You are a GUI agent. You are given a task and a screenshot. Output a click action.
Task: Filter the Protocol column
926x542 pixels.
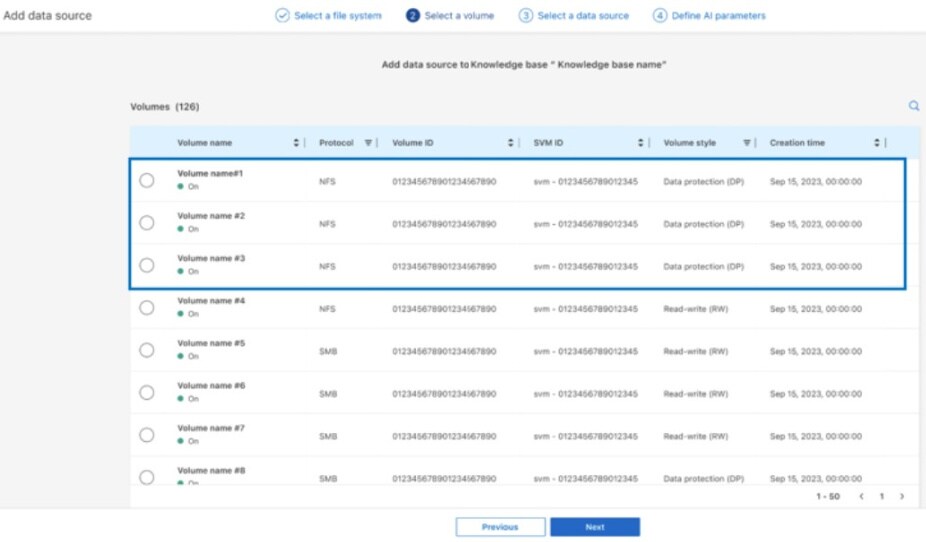(368, 143)
